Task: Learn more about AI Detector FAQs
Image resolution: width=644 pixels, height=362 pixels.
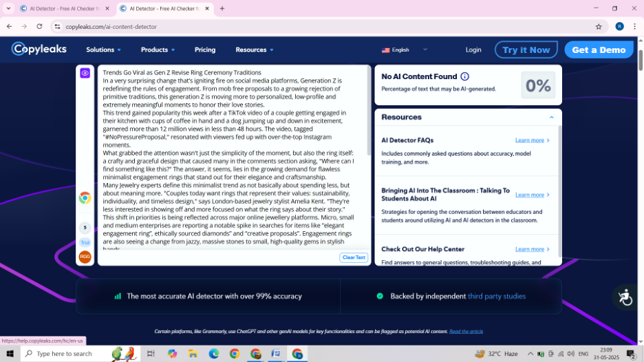Action: pyautogui.click(x=533, y=140)
